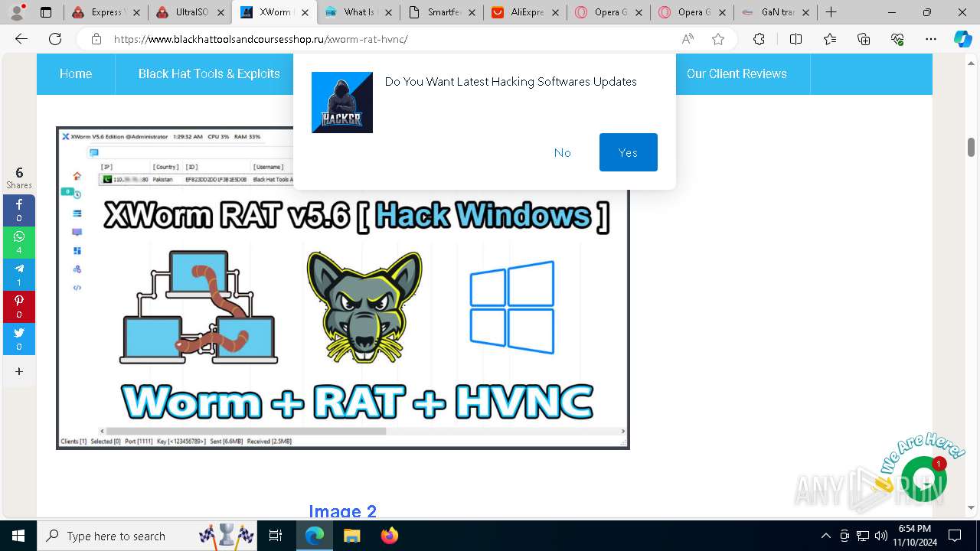Open a new browser tab
This screenshot has height=551, width=980.
pos(831,12)
